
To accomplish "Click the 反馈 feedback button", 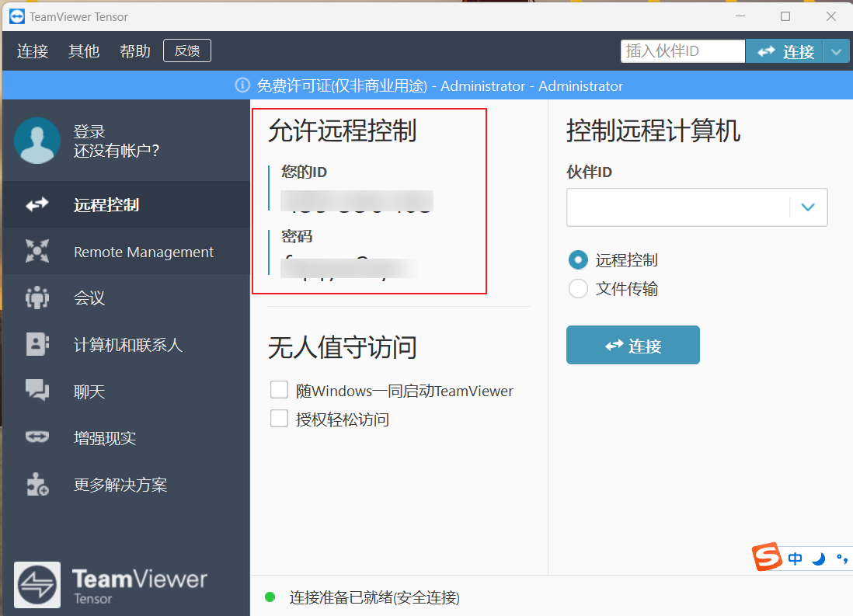I will [x=187, y=50].
